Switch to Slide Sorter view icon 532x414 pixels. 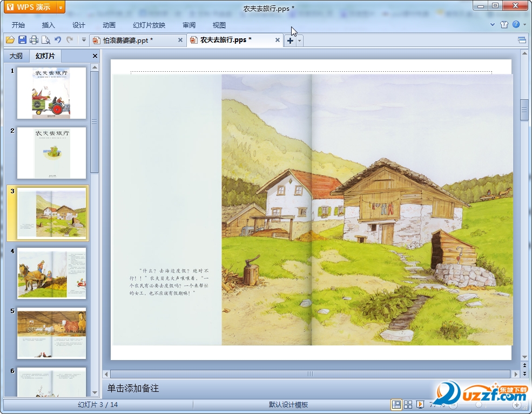click(x=408, y=404)
